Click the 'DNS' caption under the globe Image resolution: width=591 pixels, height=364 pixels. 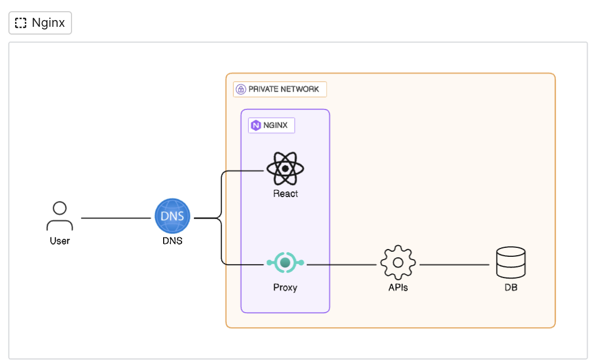pyautogui.click(x=172, y=241)
